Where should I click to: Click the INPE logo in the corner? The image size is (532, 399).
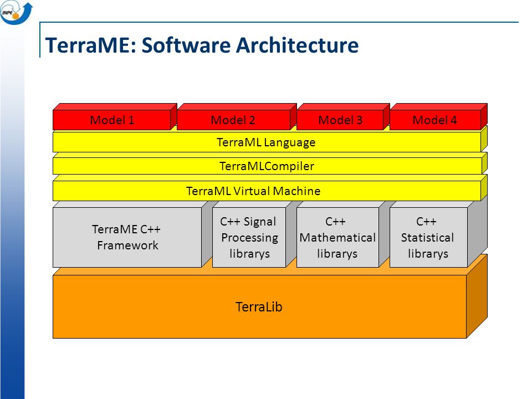[16, 12]
